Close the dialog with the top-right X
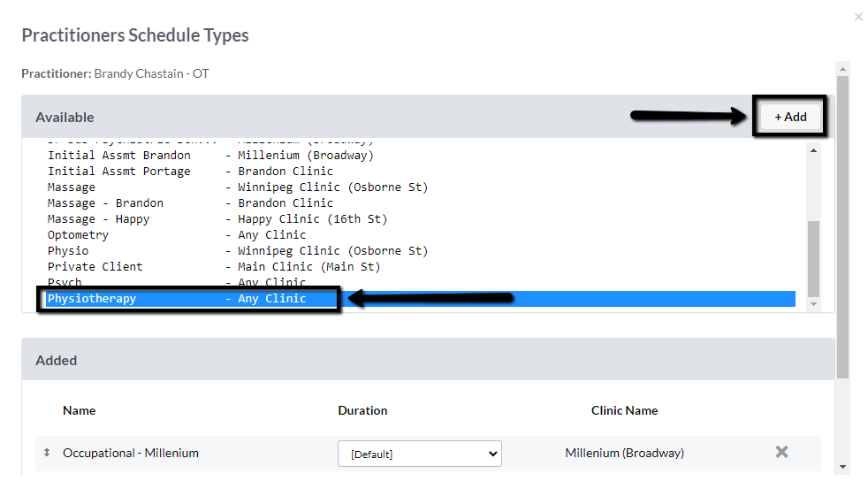The image size is (868, 489). (858, 17)
